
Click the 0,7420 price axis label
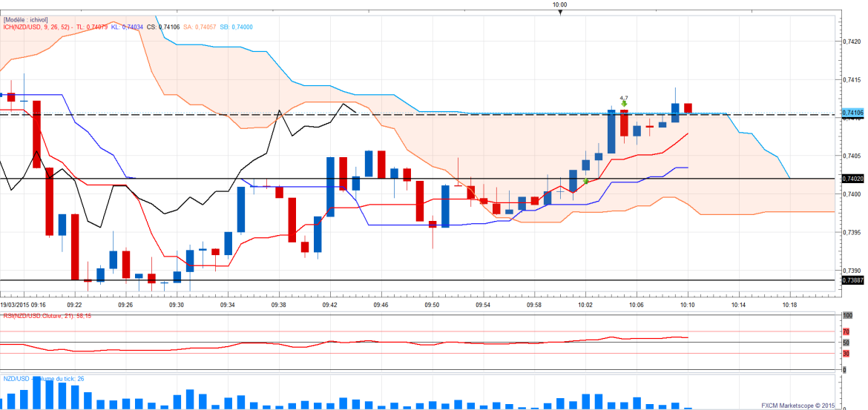click(852, 42)
